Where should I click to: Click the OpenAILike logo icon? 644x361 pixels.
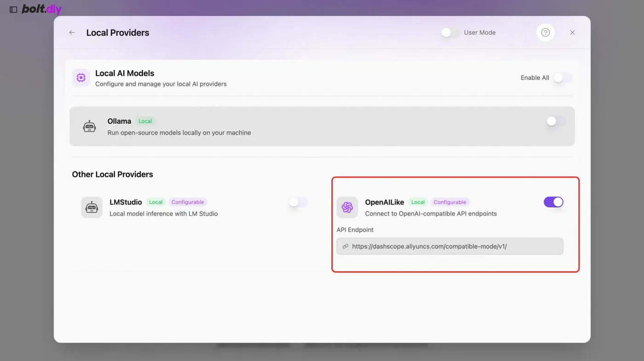point(347,207)
